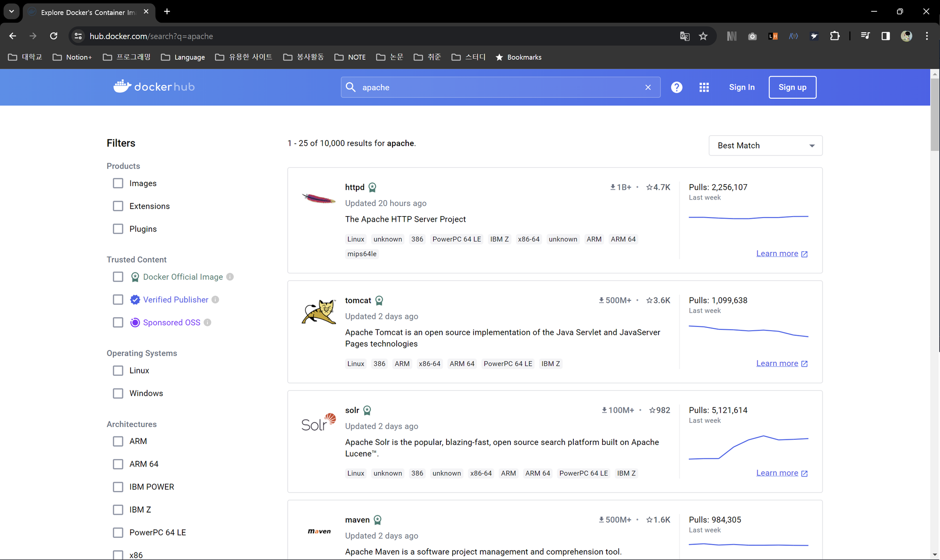Open Learn more link for httpd
The image size is (940, 560).
782,254
